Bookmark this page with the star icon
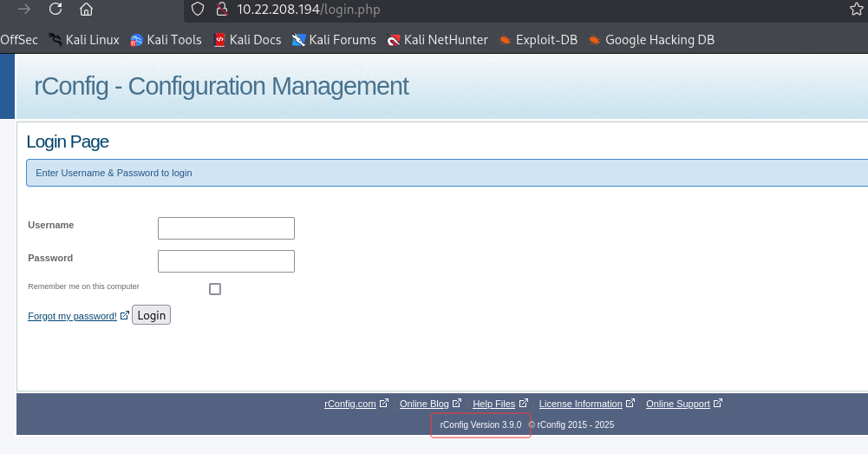 [x=857, y=9]
